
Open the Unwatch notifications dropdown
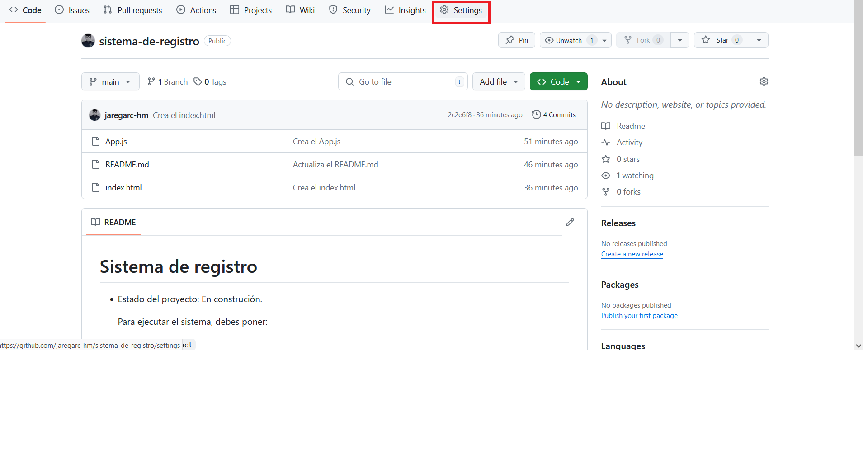(576, 40)
